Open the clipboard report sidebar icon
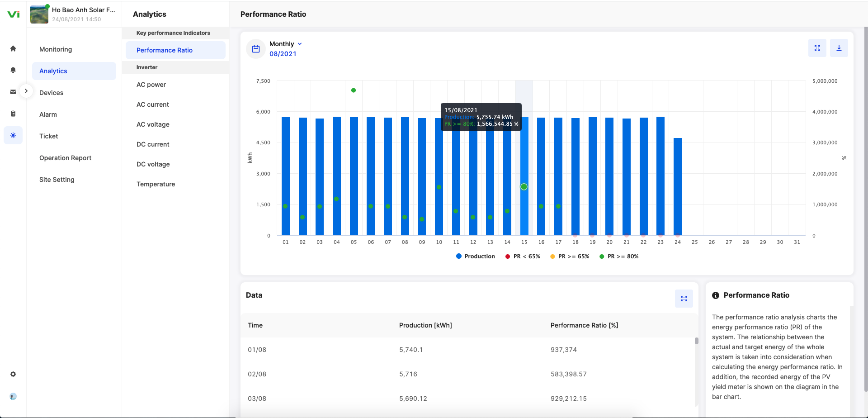 pyautogui.click(x=13, y=114)
